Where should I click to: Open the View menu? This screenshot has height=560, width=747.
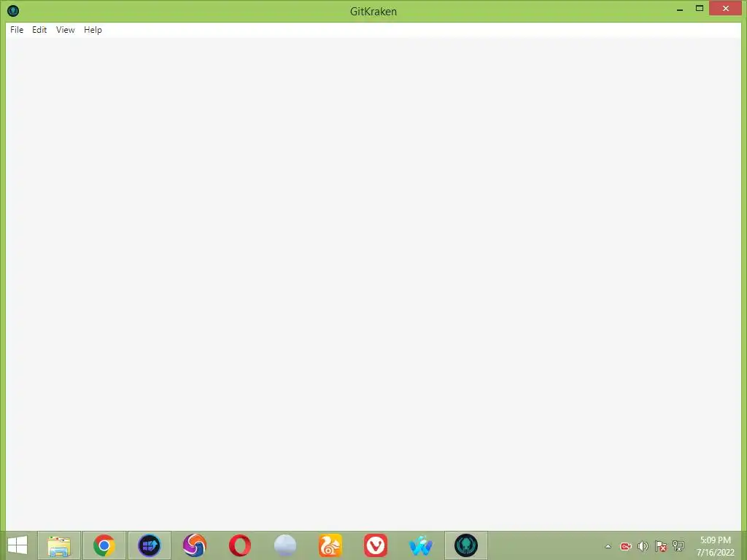pos(65,29)
